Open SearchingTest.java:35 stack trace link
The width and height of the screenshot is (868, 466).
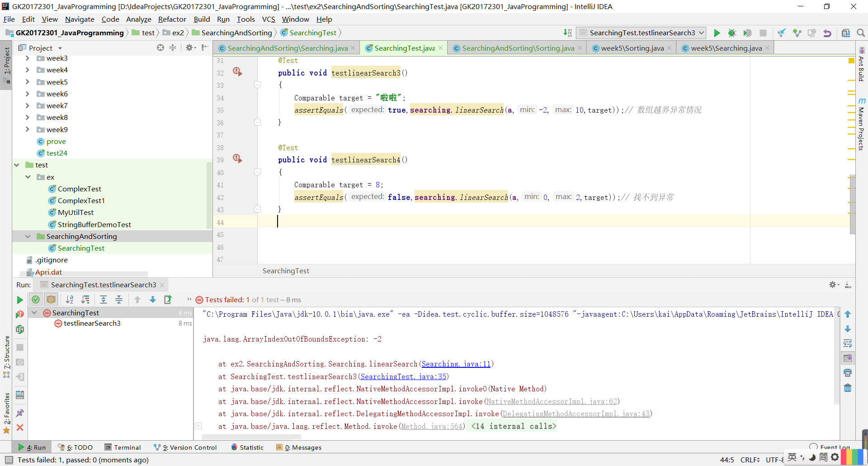click(403, 376)
